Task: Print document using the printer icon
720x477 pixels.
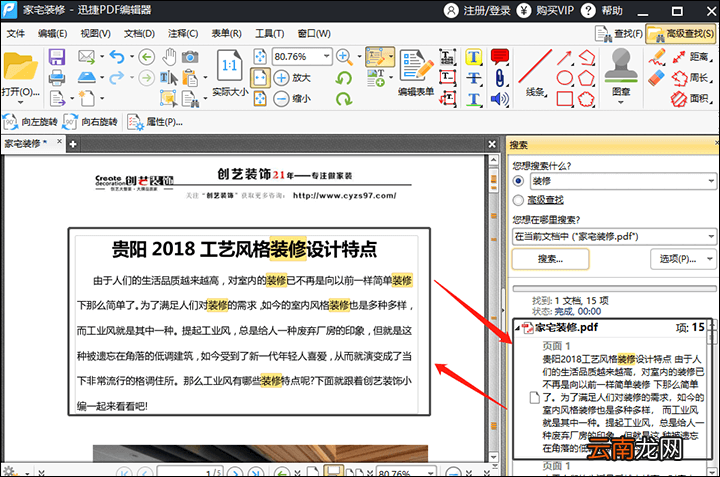Action: pyautogui.click(x=57, y=78)
